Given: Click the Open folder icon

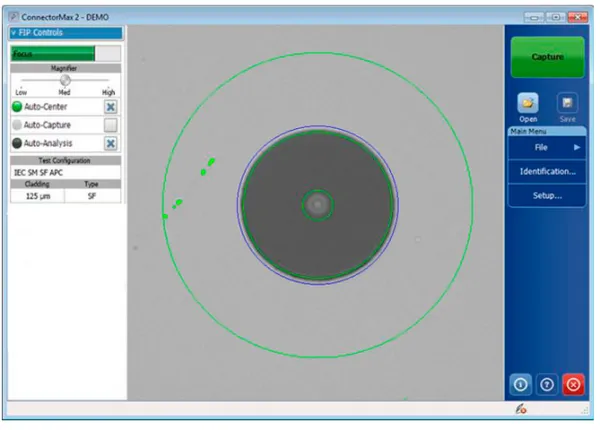Looking at the screenshot, I should (x=528, y=103).
